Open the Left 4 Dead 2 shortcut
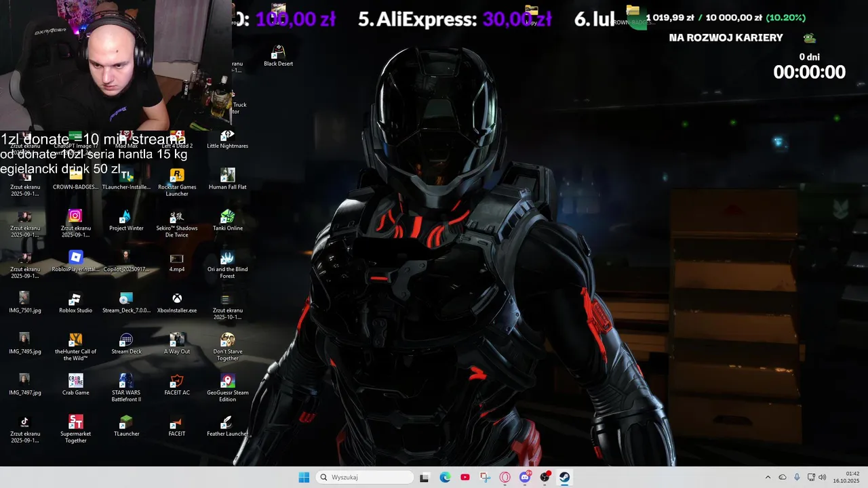Image resolution: width=868 pixels, height=488 pixels. [177, 140]
